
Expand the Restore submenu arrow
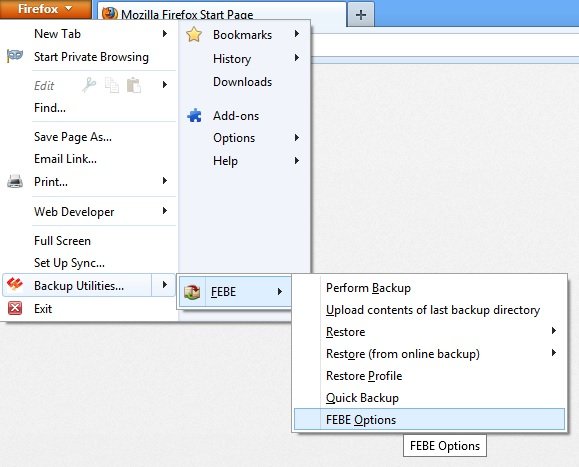[x=554, y=331]
